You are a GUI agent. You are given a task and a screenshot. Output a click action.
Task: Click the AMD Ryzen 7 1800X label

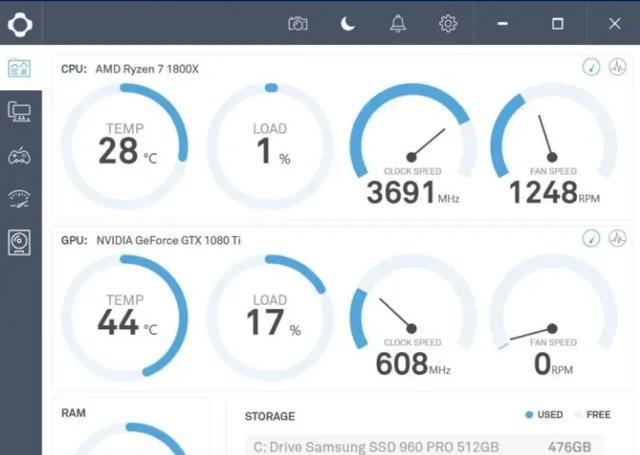click(147, 69)
